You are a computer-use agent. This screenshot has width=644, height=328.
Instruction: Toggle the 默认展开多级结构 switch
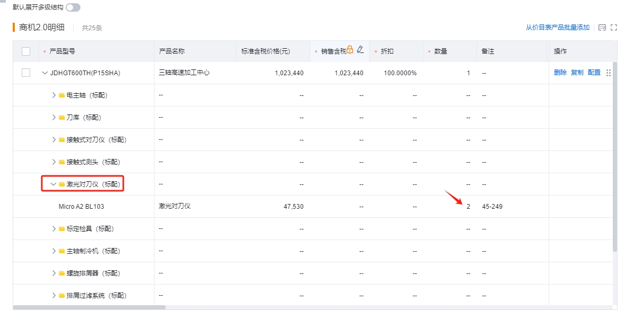(x=73, y=7)
